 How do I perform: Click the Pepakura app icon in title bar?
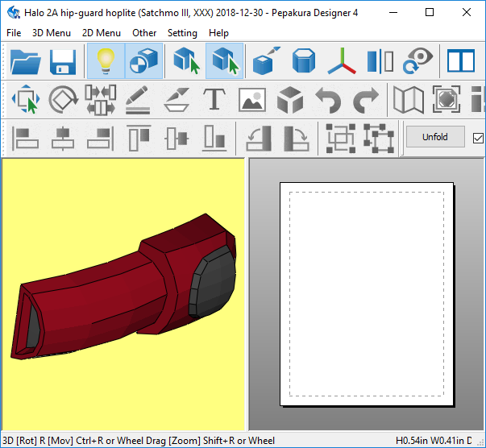tap(14, 12)
